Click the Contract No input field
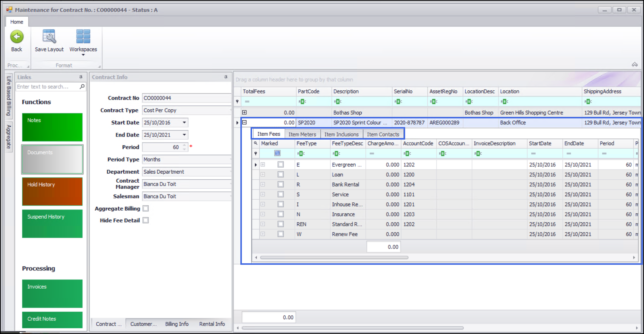Image resolution: width=644 pixels, height=334 pixels. click(186, 98)
